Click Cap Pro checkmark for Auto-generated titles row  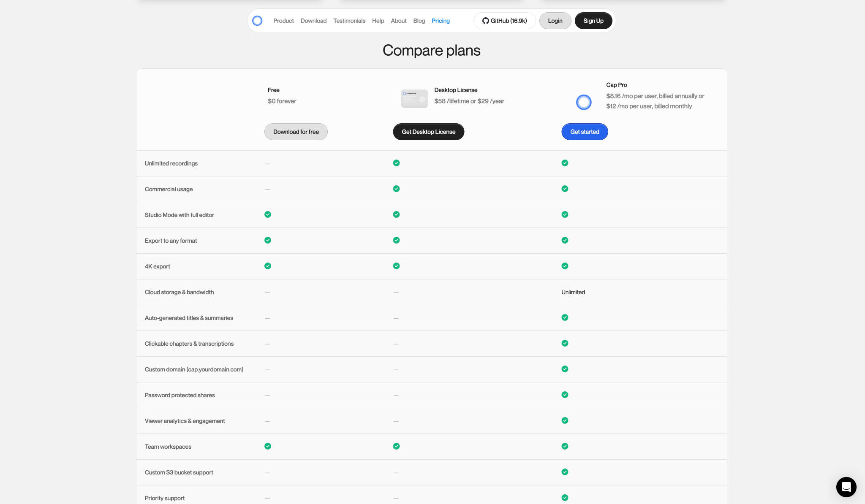click(565, 317)
